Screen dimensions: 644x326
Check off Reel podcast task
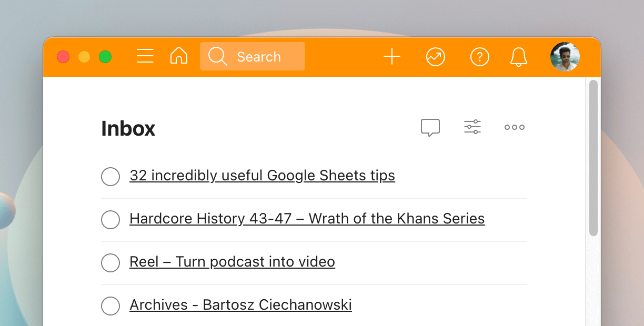(110, 262)
